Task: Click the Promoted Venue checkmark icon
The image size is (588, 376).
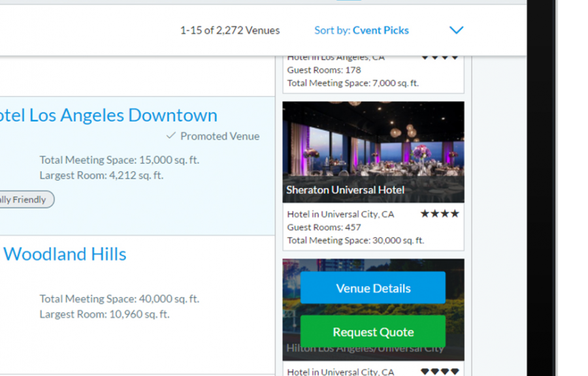Action: coord(171,136)
